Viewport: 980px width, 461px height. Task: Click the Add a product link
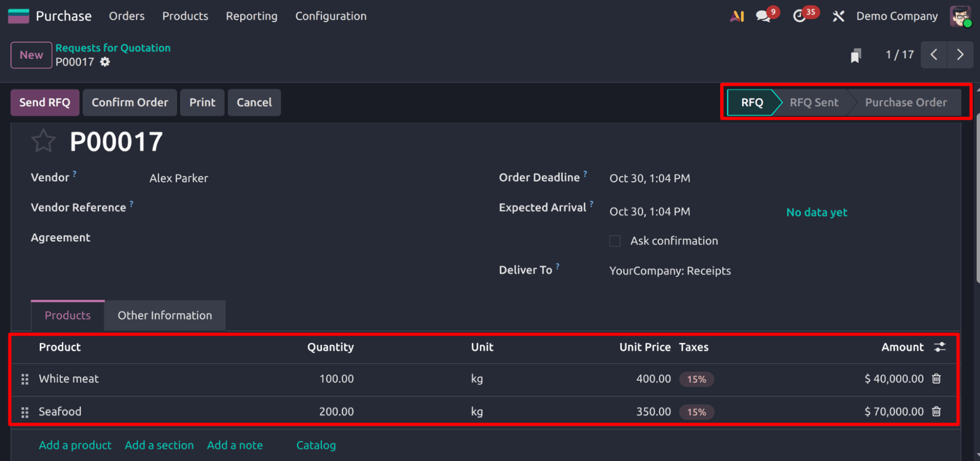(x=75, y=445)
